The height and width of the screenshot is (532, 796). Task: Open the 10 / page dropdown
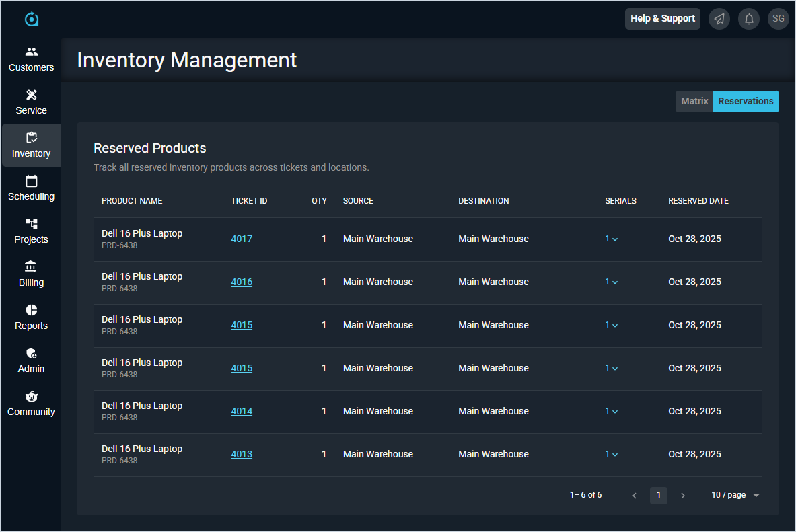pos(735,495)
